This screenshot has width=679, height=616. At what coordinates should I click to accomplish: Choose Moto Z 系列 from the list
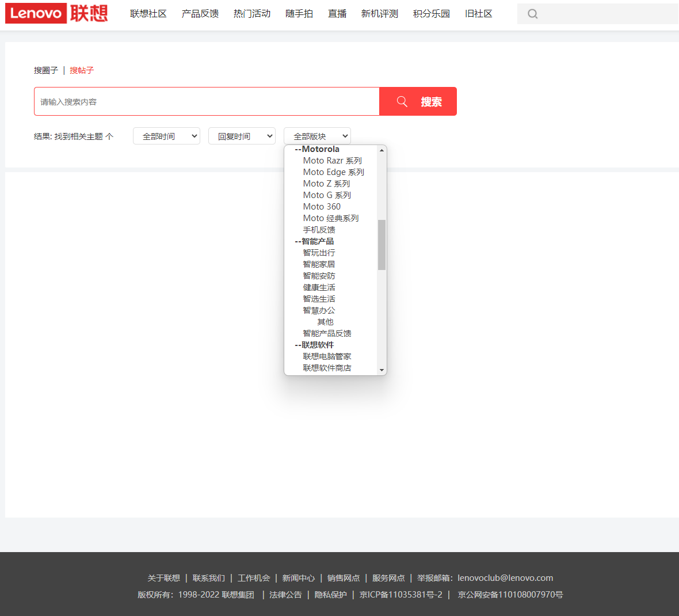tap(326, 184)
